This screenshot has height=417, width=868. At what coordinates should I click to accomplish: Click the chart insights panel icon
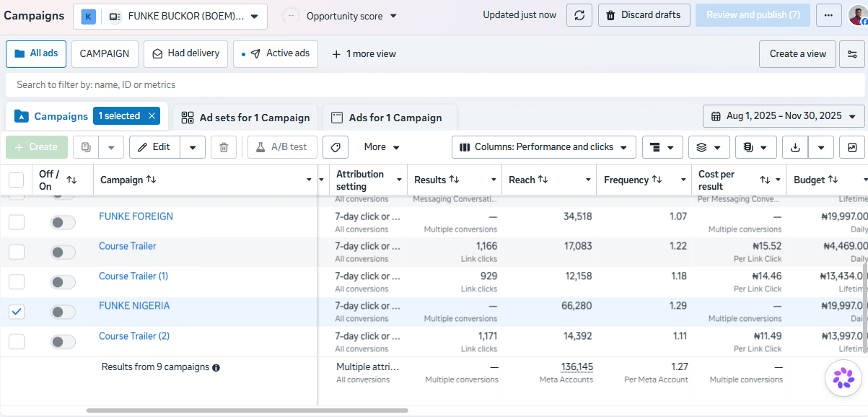tap(852, 147)
